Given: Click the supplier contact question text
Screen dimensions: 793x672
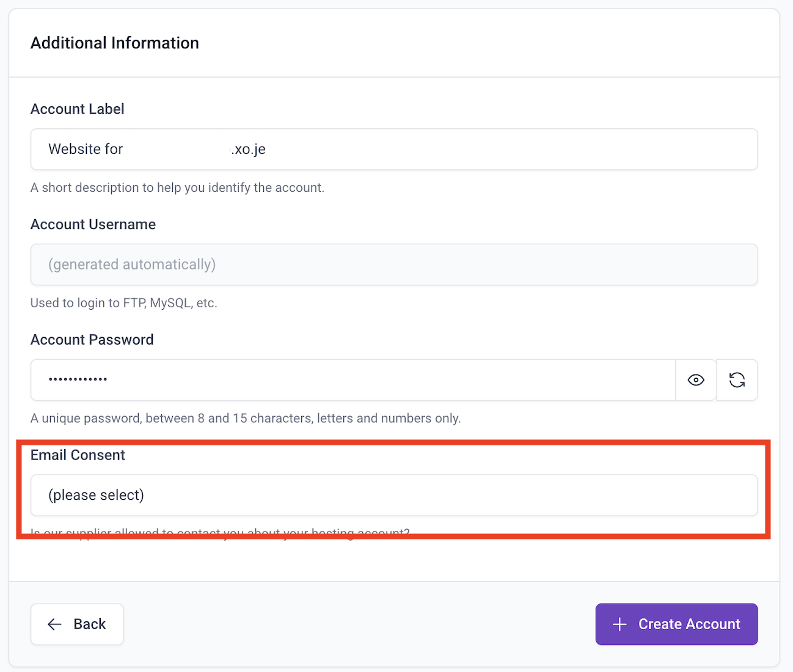Looking at the screenshot, I should [220, 533].
